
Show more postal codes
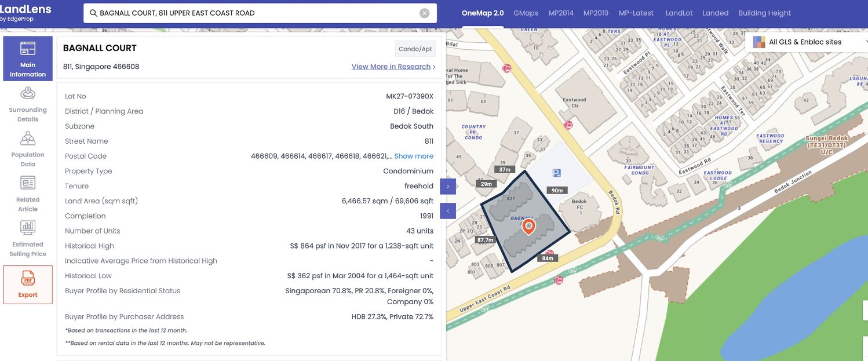pyautogui.click(x=414, y=156)
